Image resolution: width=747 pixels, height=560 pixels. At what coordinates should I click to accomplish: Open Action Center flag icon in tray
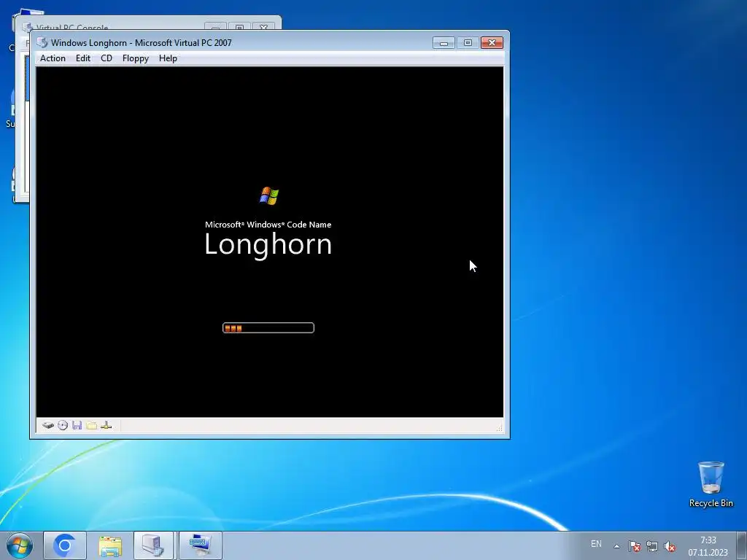click(x=634, y=546)
